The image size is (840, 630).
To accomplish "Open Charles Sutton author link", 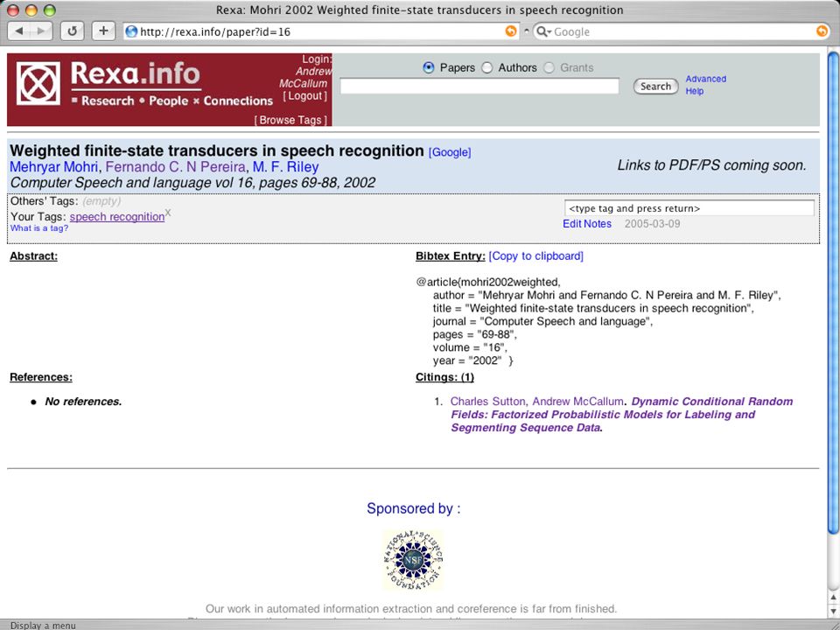I will tap(488, 402).
